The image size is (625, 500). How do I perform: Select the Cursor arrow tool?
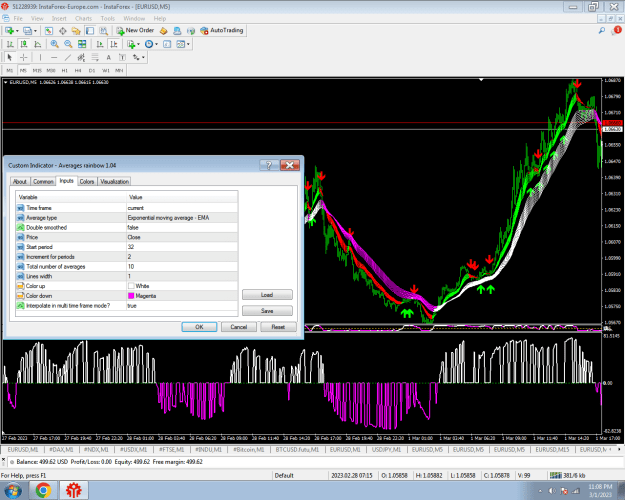[x=10, y=57]
